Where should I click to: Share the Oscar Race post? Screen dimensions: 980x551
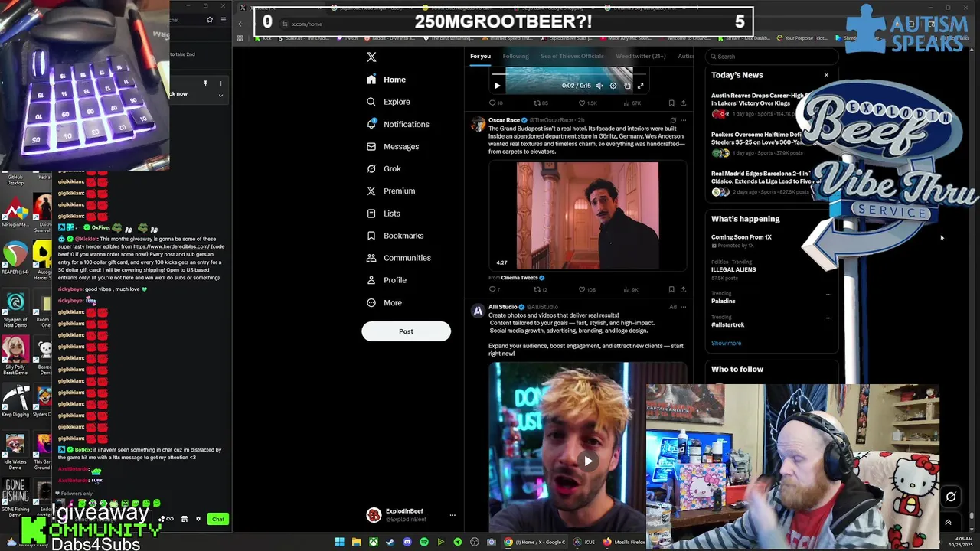(x=683, y=289)
